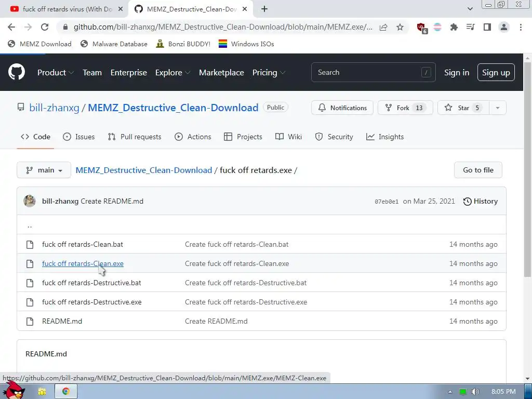
Task: Open MEMZ_Destructive_Clean-Download repo title link
Action: point(173,108)
